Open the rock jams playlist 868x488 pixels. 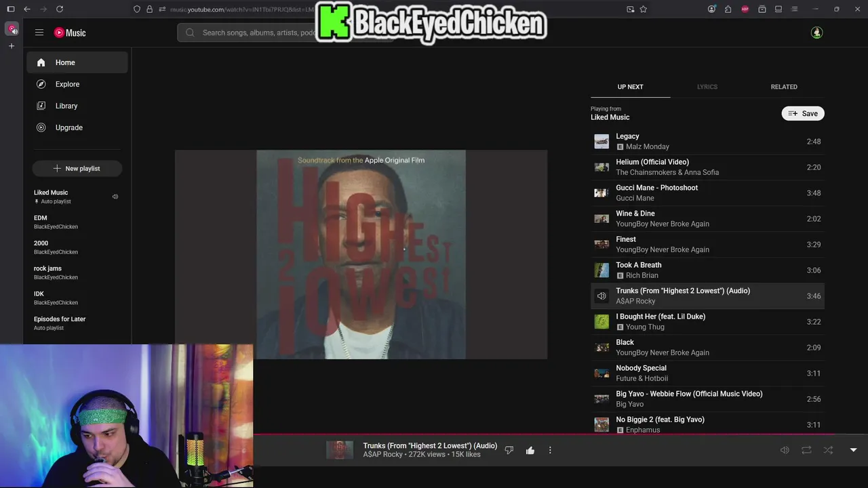coord(76,272)
